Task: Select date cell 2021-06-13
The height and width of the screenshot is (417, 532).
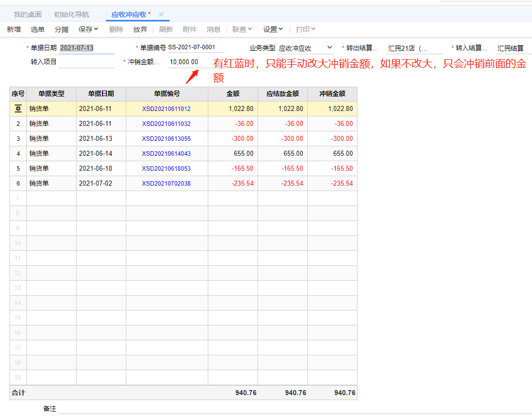Action: pyautogui.click(x=101, y=139)
